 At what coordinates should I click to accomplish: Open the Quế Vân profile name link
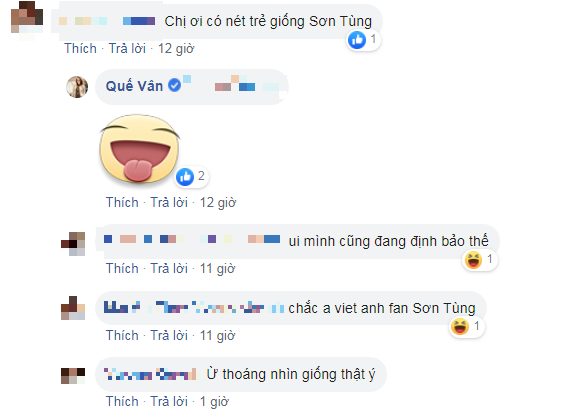click(x=134, y=86)
